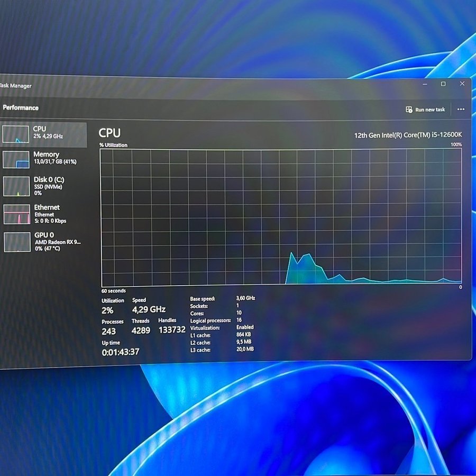The width and height of the screenshot is (476, 476).
Task: Click the Utilization 2% value
Action: click(x=107, y=310)
